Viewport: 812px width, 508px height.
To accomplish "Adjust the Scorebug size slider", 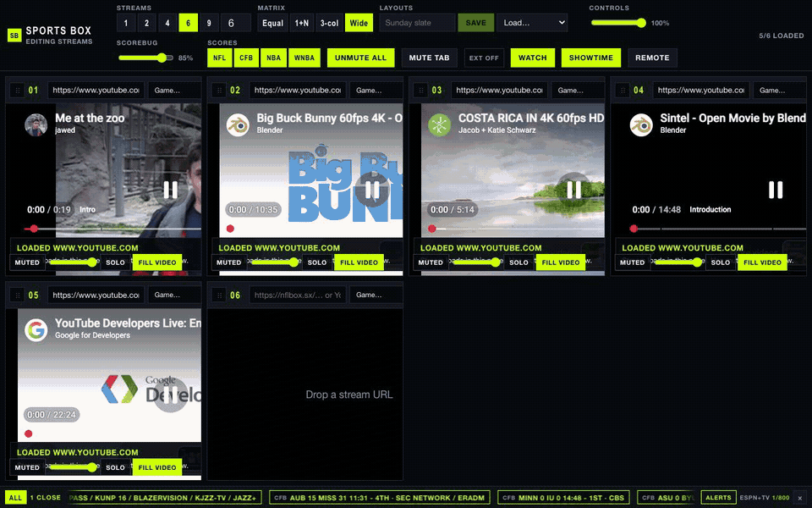I will 145,58.
